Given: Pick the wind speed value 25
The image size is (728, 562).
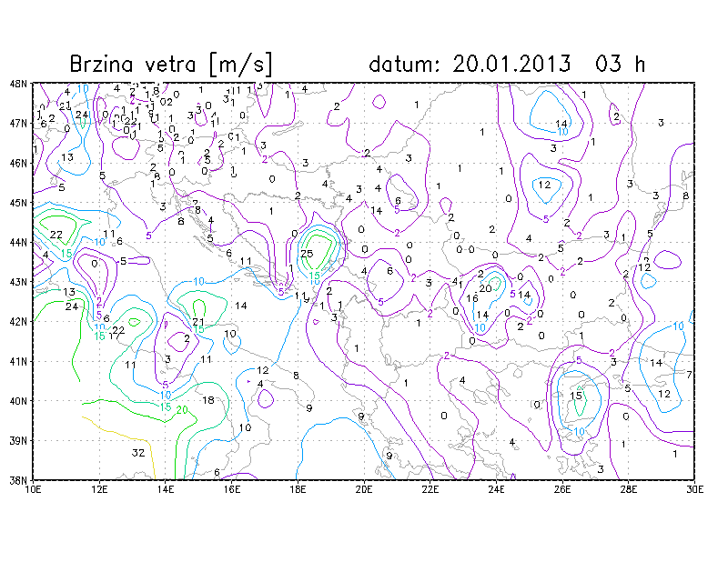Looking at the screenshot, I should [307, 254].
